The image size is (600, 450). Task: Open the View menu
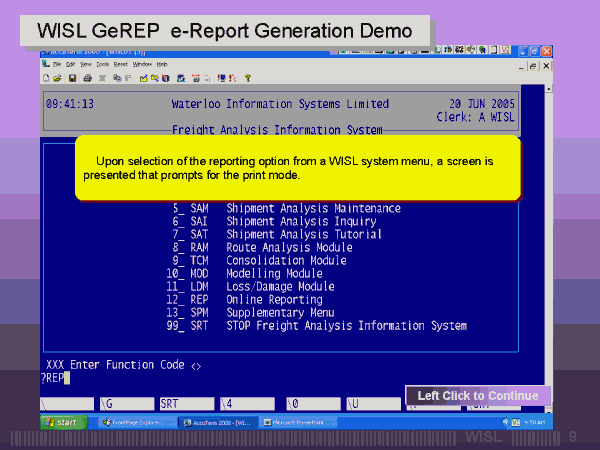pyautogui.click(x=88, y=64)
